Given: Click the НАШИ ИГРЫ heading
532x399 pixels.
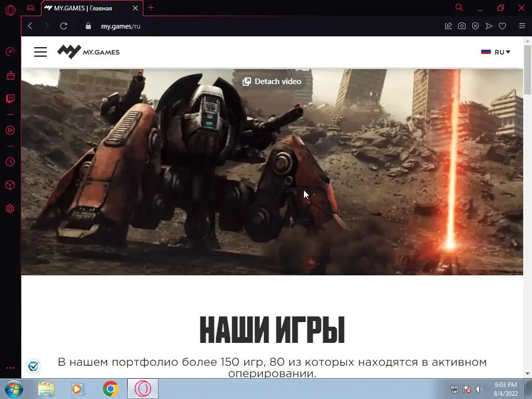Looking at the screenshot, I should [272, 330].
